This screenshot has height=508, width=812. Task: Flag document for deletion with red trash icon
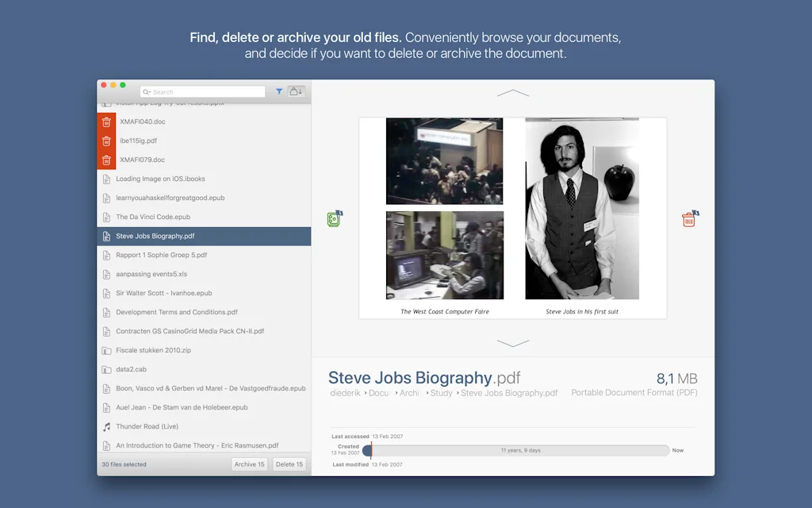coord(689,219)
